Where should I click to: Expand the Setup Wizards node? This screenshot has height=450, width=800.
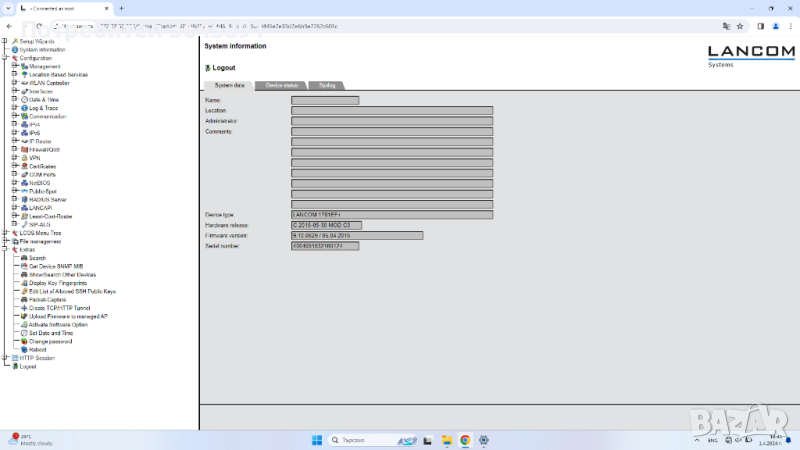click(x=5, y=41)
